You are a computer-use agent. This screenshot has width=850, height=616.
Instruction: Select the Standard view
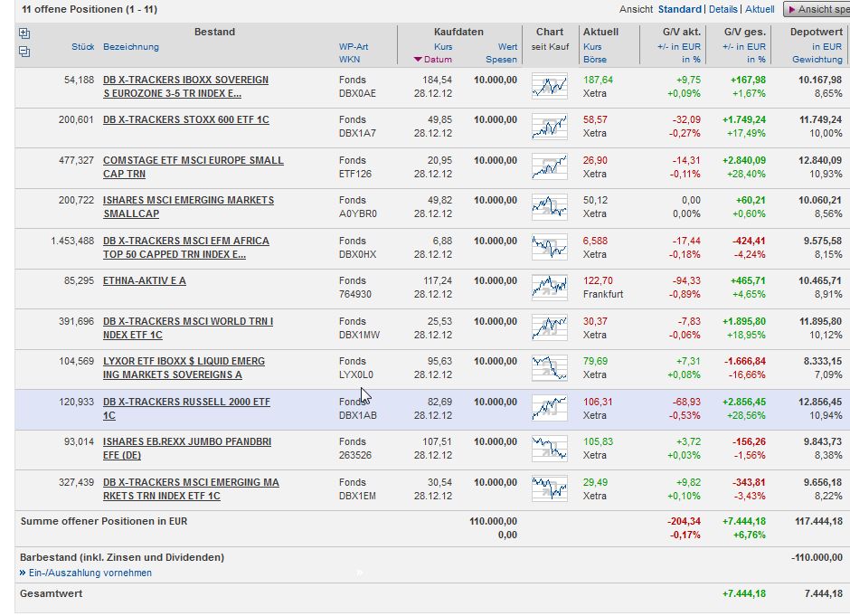679,9
